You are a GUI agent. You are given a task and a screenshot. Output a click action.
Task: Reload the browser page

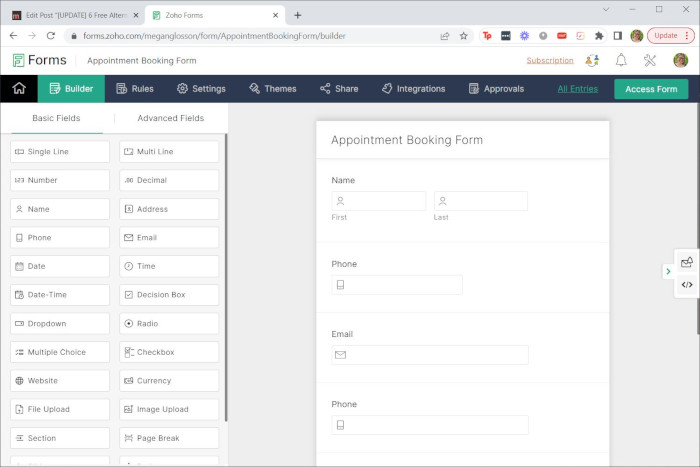coord(51,36)
